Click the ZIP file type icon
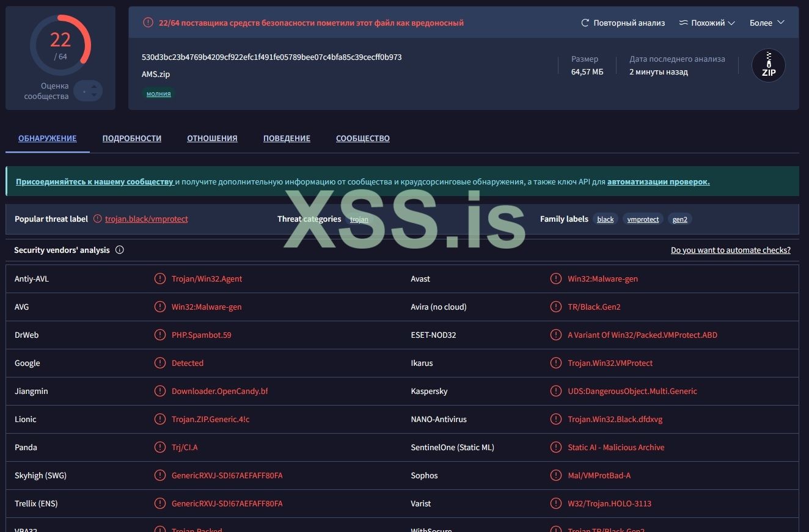This screenshot has height=532, width=809. tap(769, 65)
